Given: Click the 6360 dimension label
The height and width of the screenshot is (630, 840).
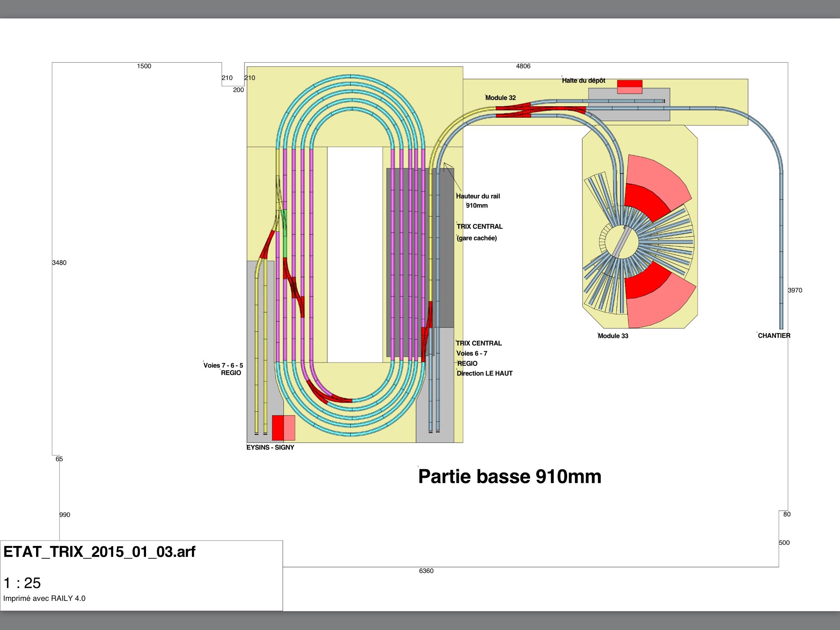Looking at the screenshot, I should click(x=426, y=571).
